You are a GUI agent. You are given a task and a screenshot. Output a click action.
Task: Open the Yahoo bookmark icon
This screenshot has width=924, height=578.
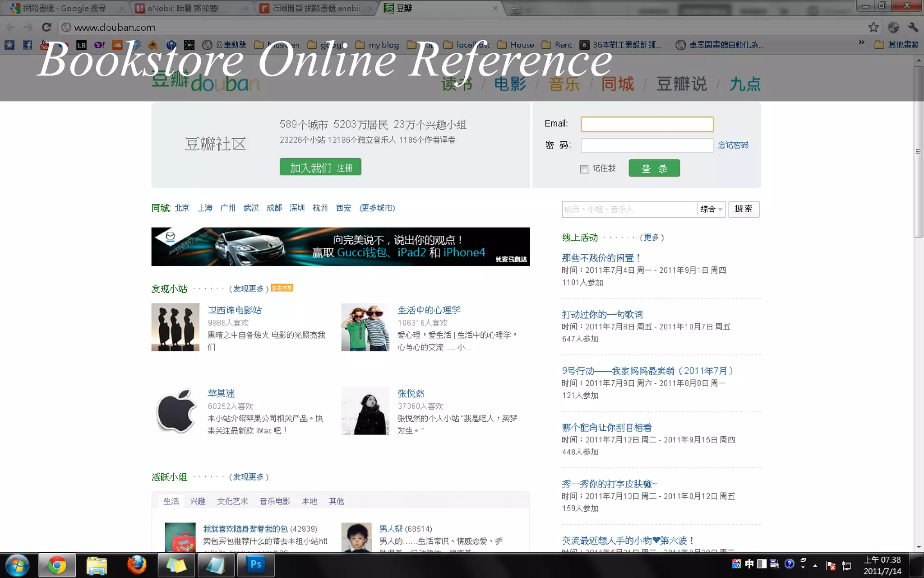[99, 45]
